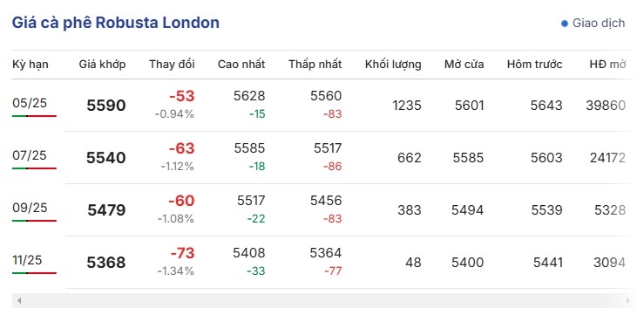
Task: Open the 07/25 contract term
Action: coord(30,155)
